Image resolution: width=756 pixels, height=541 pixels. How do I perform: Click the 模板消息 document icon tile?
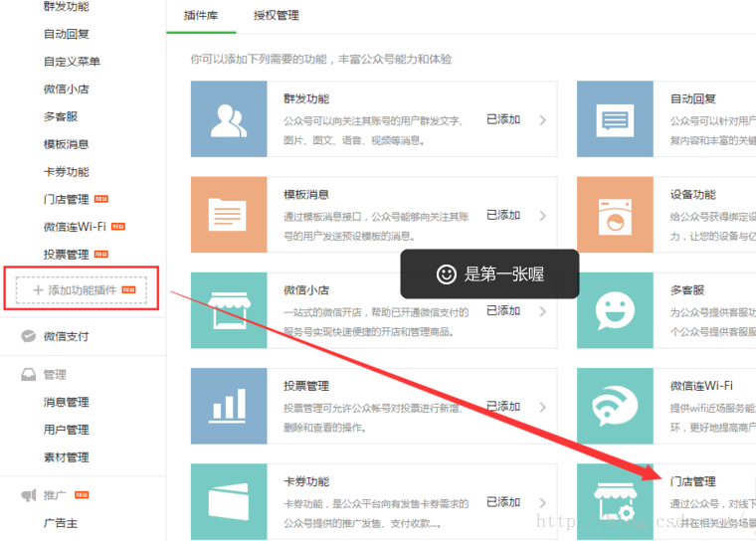point(229,215)
